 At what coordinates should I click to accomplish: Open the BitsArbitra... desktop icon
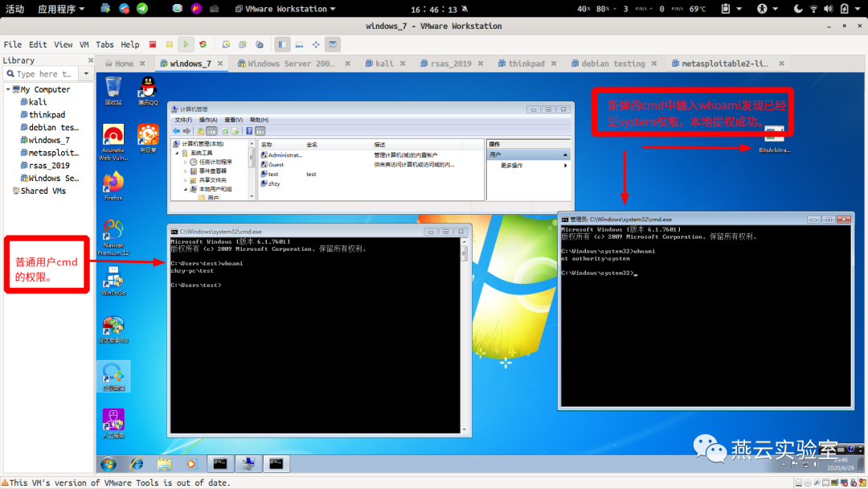pyautogui.click(x=775, y=140)
